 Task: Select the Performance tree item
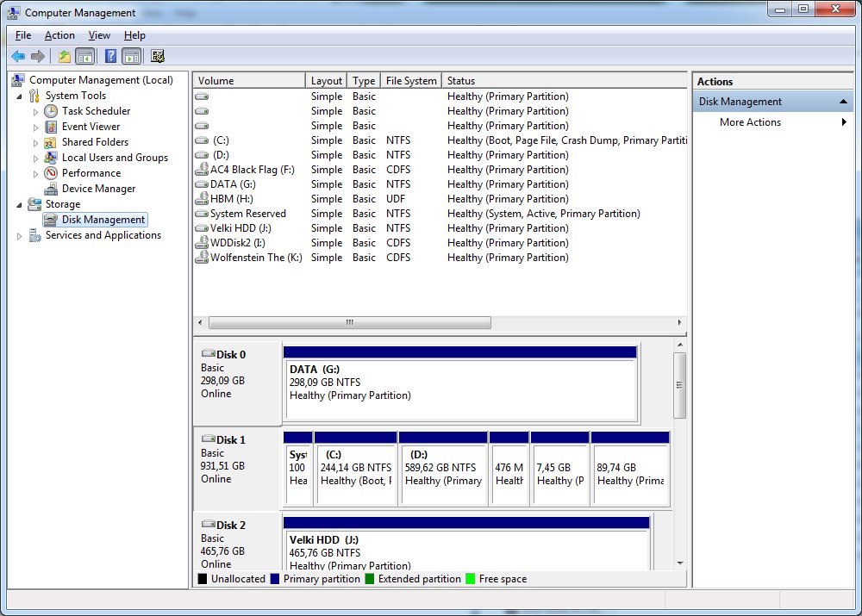pyautogui.click(x=91, y=173)
